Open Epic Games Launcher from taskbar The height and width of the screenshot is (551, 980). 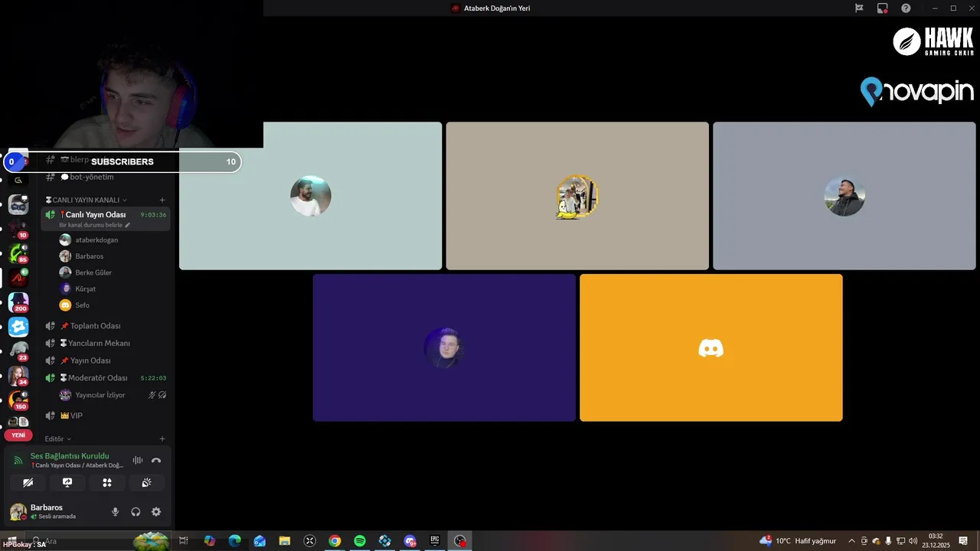435,541
